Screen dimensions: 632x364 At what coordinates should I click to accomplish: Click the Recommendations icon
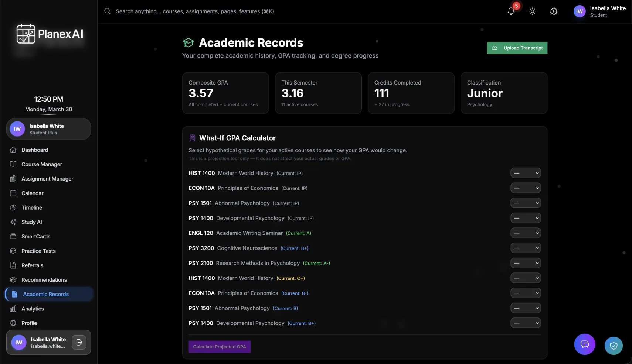(13, 280)
